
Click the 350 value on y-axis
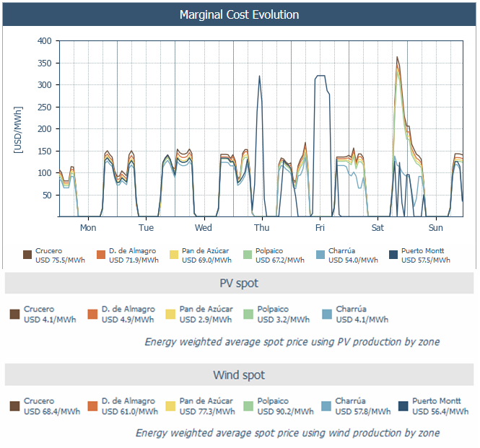[x=44, y=63]
